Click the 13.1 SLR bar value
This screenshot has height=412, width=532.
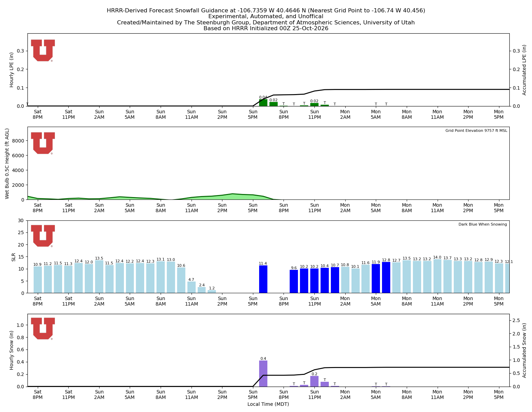pyautogui.click(x=161, y=260)
